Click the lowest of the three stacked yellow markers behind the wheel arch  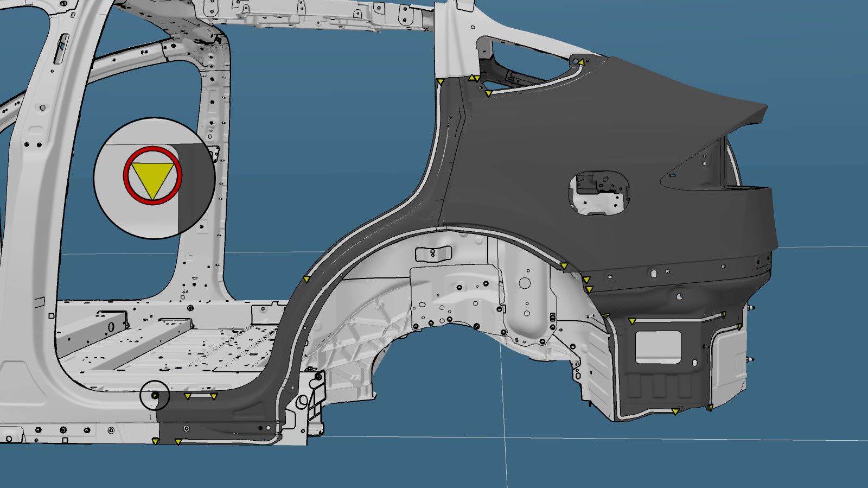click(x=590, y=290)
